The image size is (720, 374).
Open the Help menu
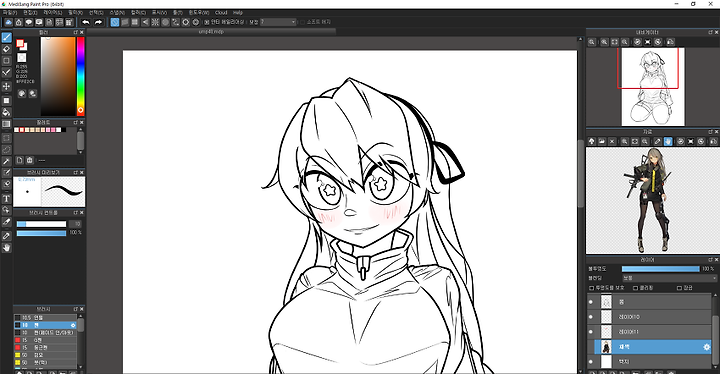(238, 13)
